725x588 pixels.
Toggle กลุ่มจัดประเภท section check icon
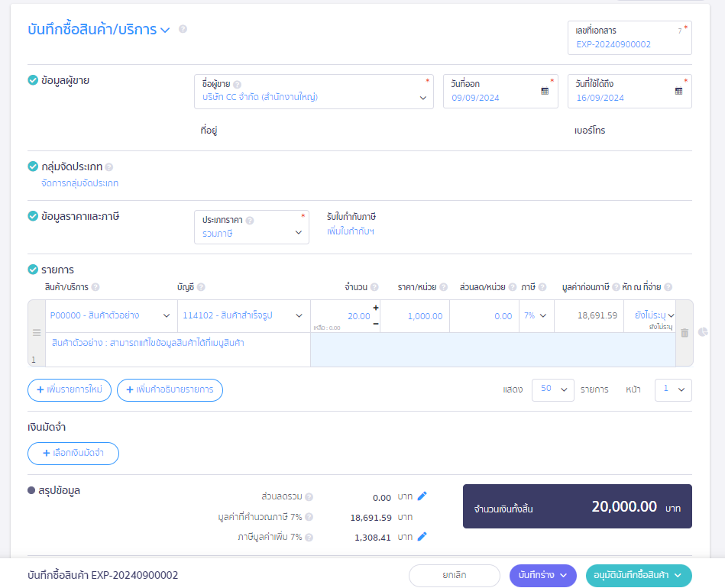(x=33, y=166)
